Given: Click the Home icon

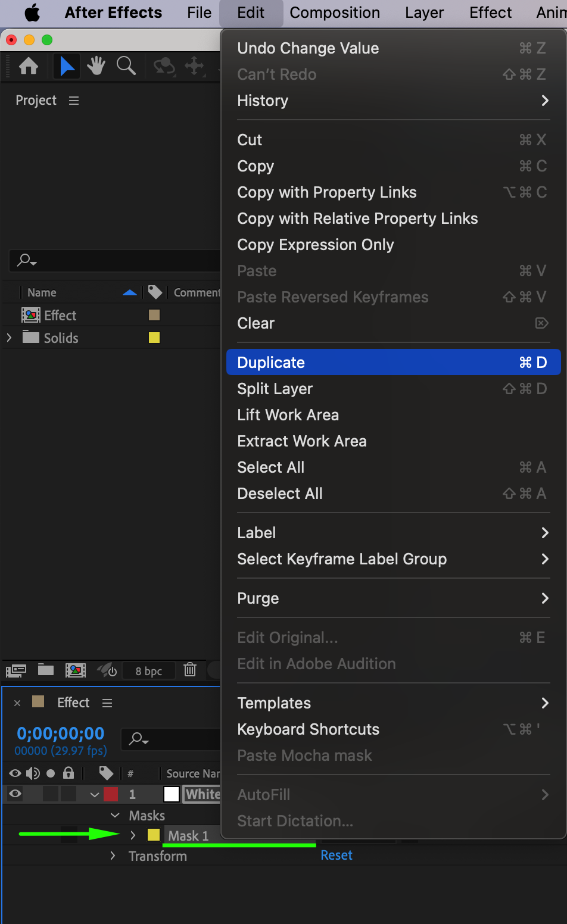Looking at the screenshot, I should tap(29, 66).
